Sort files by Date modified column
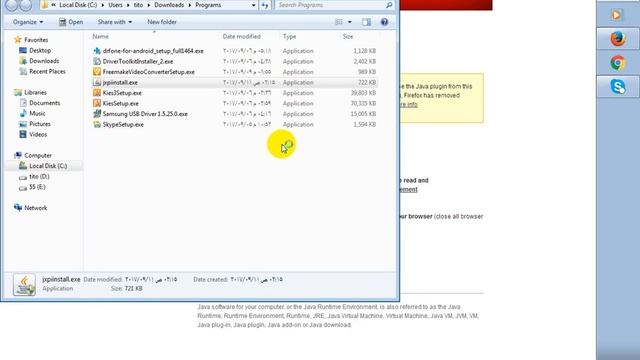Viewport: 640px width, 360px height. pos(242,36)
